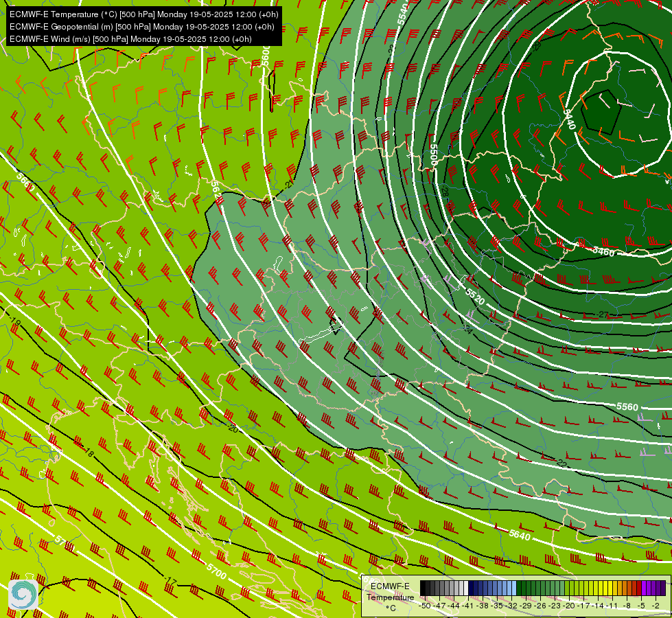Click the -23 legend tick label

(x=555, y=606)
